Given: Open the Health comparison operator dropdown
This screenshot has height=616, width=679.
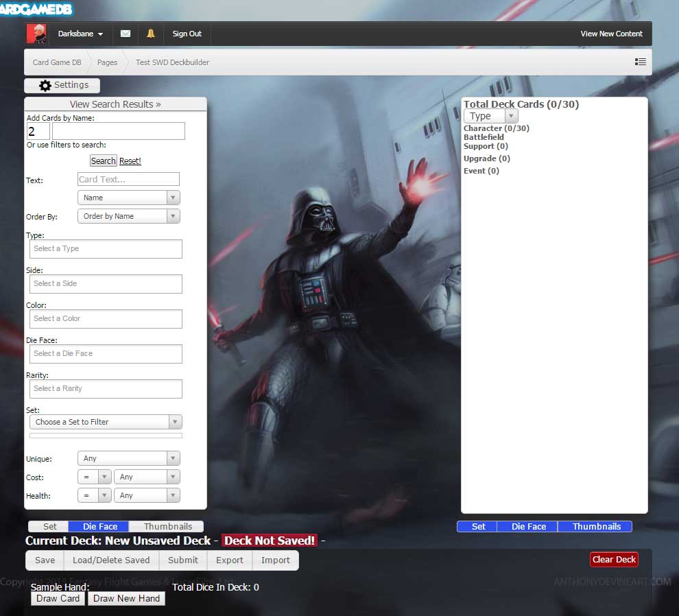Looking at the screenshot, I should 95,495.
